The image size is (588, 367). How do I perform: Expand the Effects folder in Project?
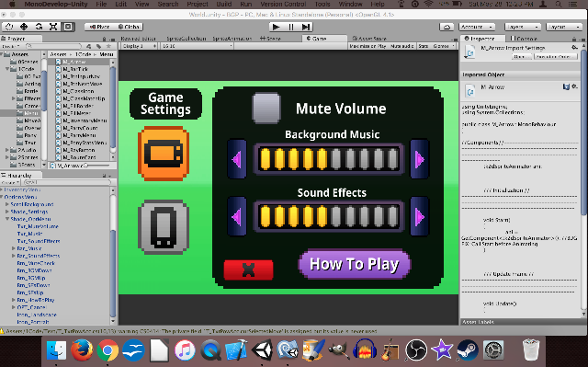point(14,98)
